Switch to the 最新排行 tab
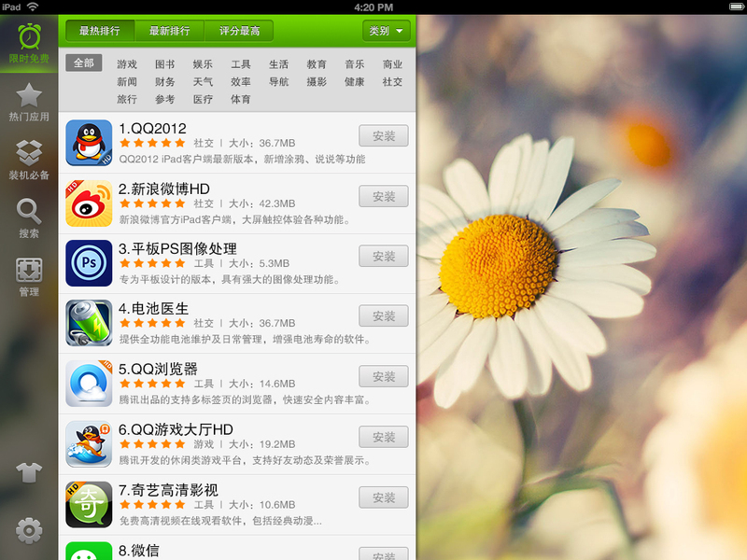747x560 pixels. (x=170, y=31)
